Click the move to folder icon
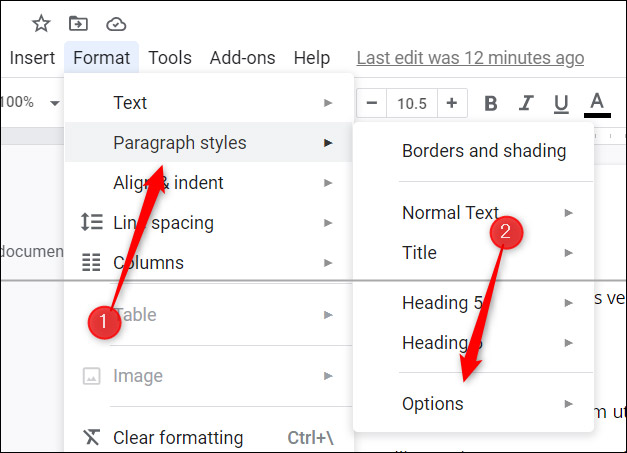The height and width of the screenshot is (453, 627). click(x=78, y=23)
